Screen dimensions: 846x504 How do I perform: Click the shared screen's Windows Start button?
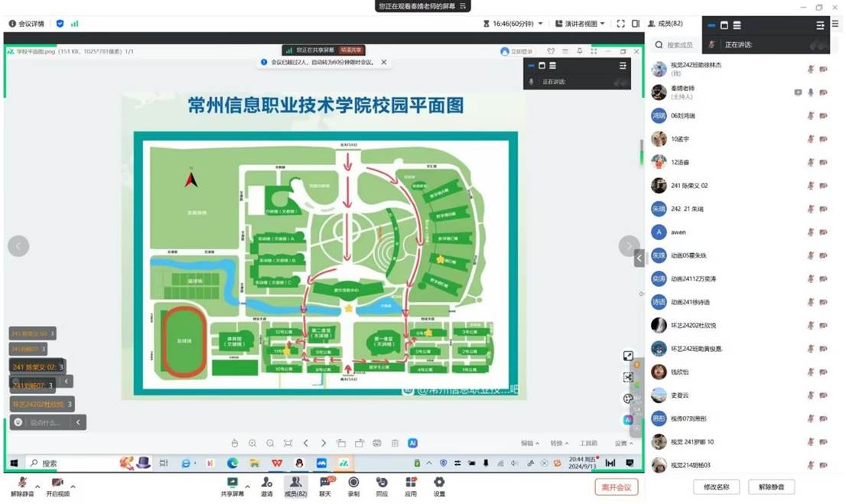[14, 463]
